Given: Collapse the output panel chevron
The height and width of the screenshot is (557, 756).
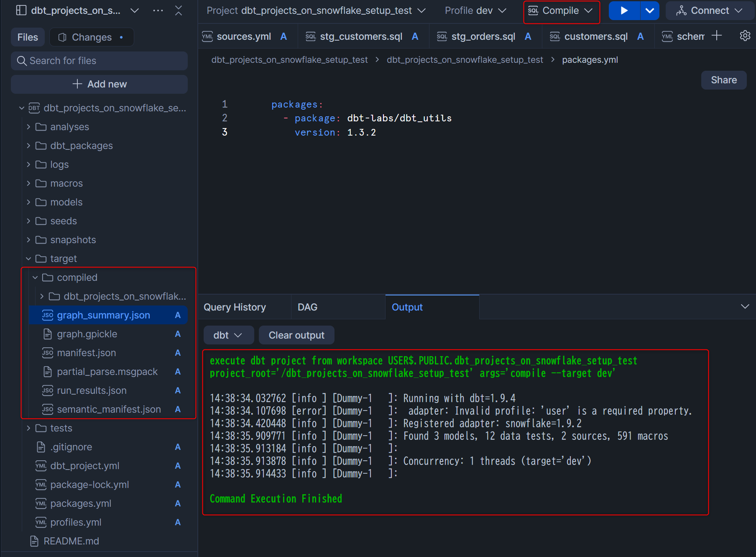Looking at the screenshot, I should tap(745, 307).
